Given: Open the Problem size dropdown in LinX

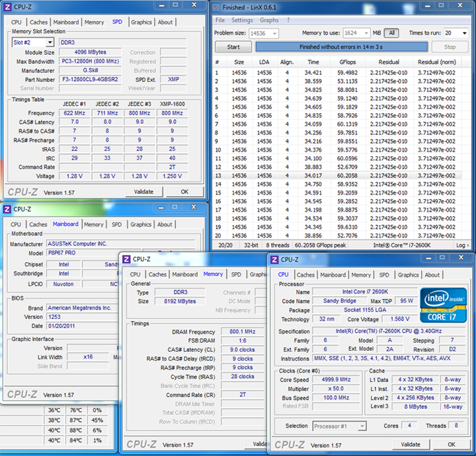Looking at the screenshot, I should [x=274, y=34].
